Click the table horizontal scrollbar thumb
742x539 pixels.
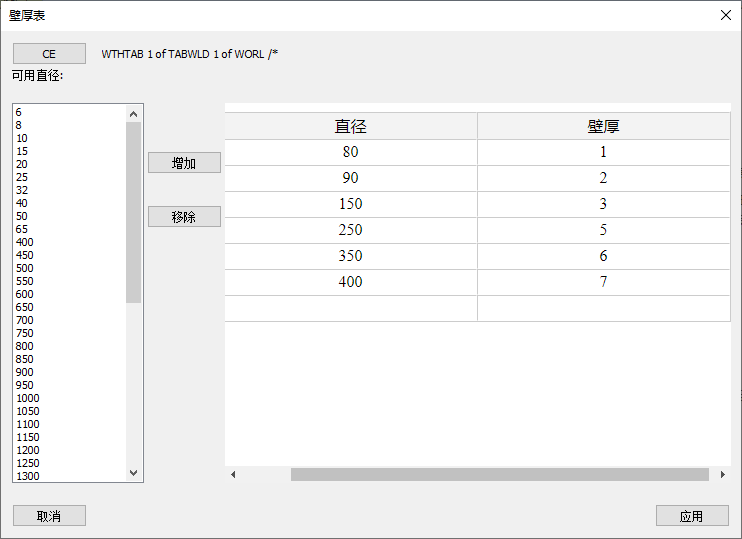coord(499,475)
